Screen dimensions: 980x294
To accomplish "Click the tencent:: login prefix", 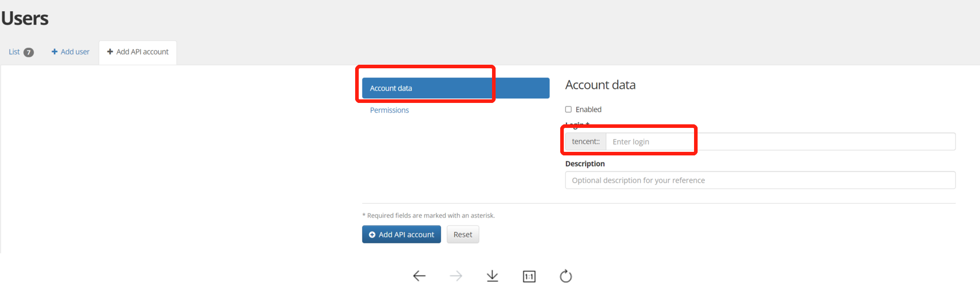I will coord(586,142).
